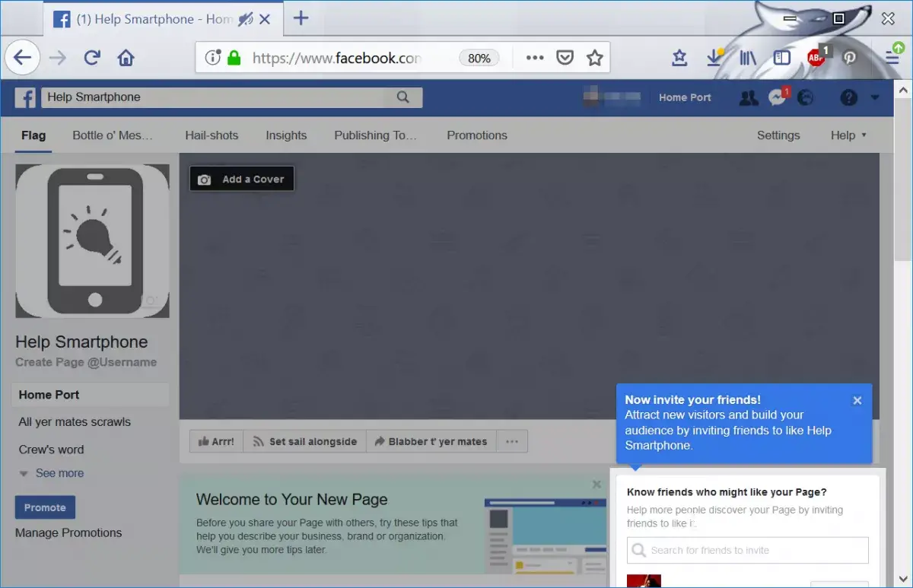Close the Help Smartphone browser tab
This screenshot has width=913, height=588.
(x=265, y=19)
